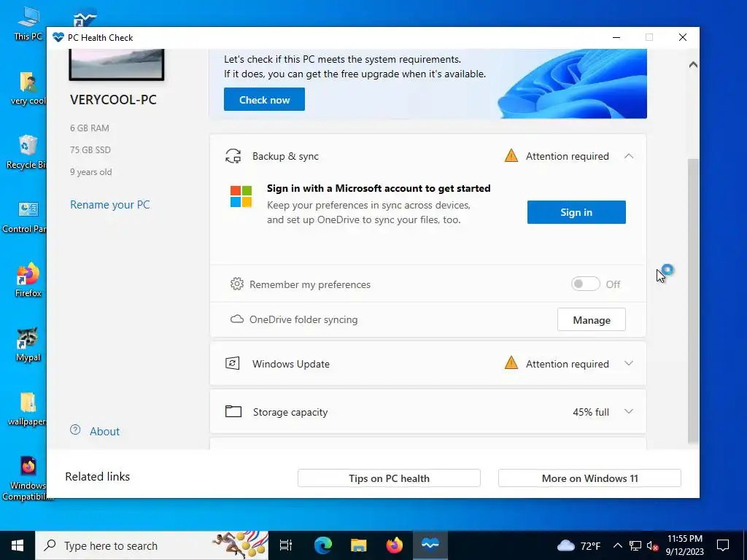The width and height of the screenshot is (747, 560).
Task: Expand the Storage capacity section
Action: pos(629,411)
